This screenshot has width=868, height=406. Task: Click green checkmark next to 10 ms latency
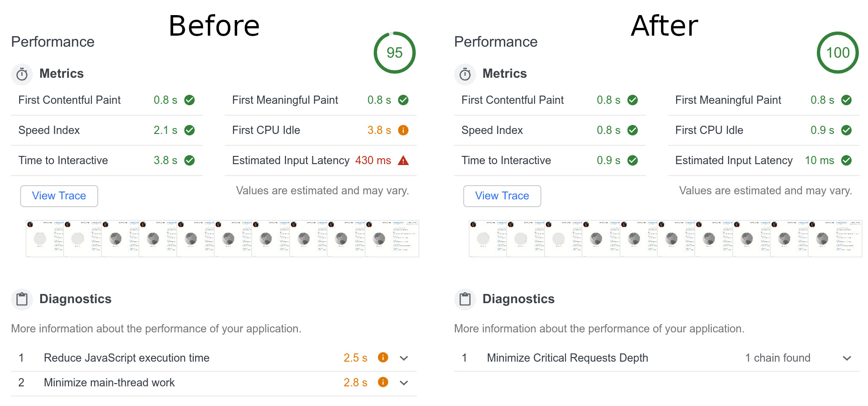pyautogui.click(x=846, y=160)
